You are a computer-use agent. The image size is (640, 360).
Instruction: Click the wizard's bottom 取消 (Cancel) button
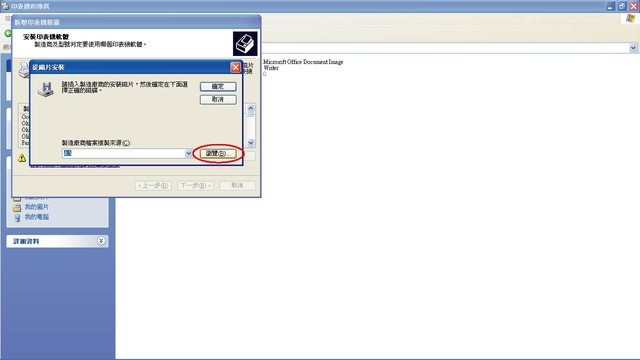point(238,186)
